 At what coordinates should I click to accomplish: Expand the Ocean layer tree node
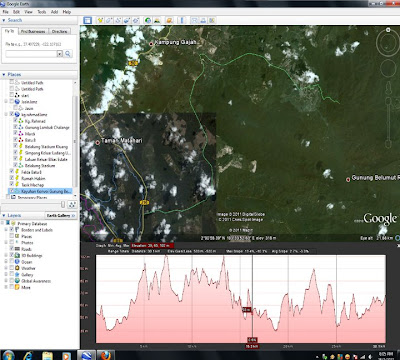coord(6,262)
